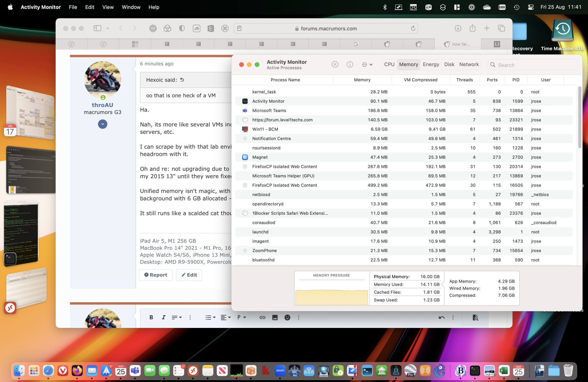
Task: Click the stop process X icon
Action: [x=335, y=64]
